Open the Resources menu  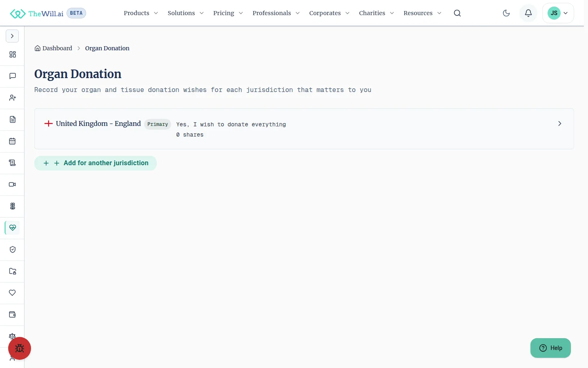click(x=423, y=13)
